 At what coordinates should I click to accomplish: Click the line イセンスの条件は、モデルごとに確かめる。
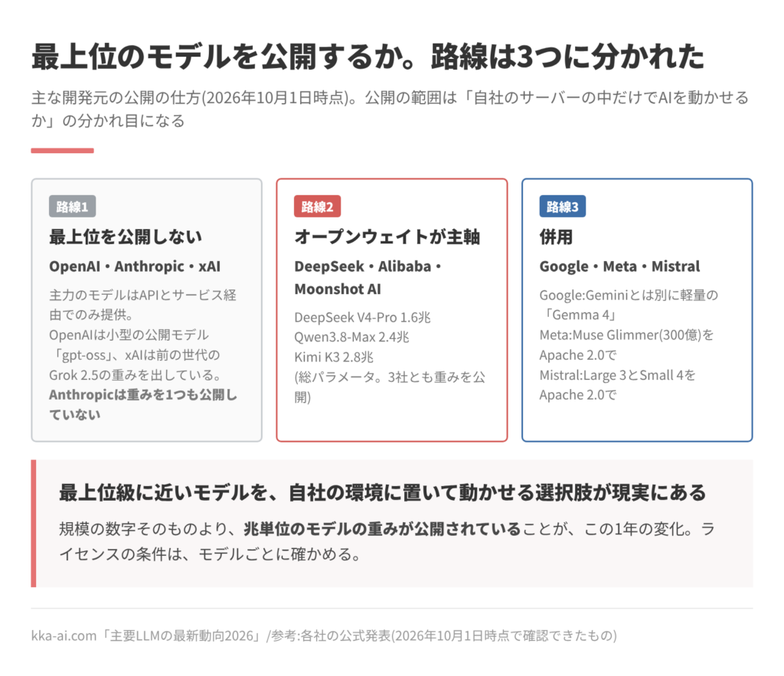(x=210, y=554)
